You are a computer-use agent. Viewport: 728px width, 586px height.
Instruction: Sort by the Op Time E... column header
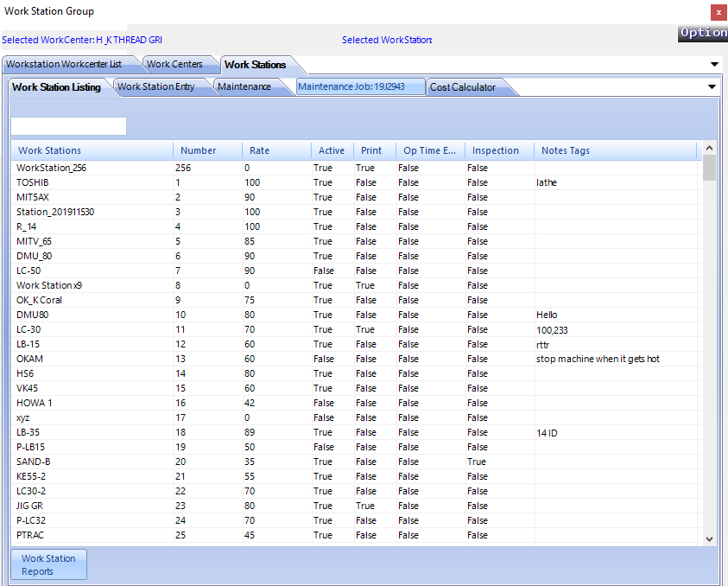tap(430, 150)
